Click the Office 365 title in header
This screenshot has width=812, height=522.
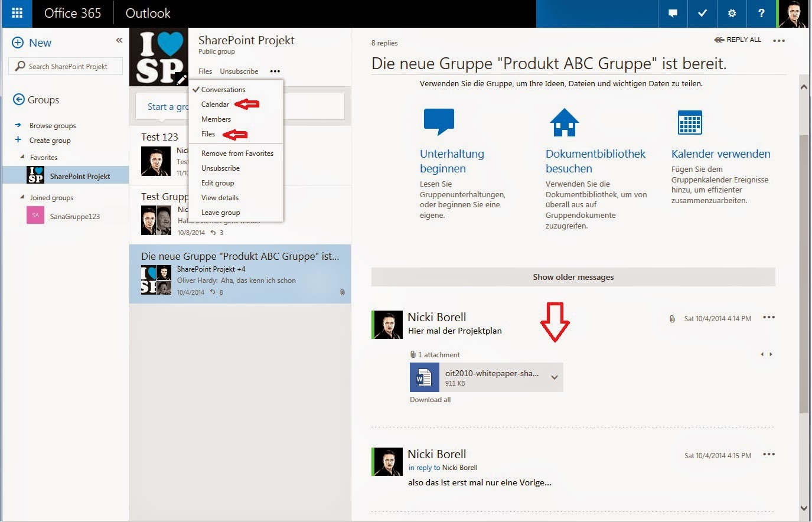point(73,13)
